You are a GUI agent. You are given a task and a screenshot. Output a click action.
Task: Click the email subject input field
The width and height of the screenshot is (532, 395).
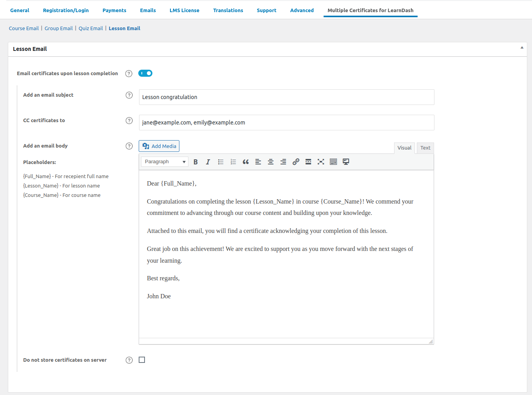pos(286,97)
